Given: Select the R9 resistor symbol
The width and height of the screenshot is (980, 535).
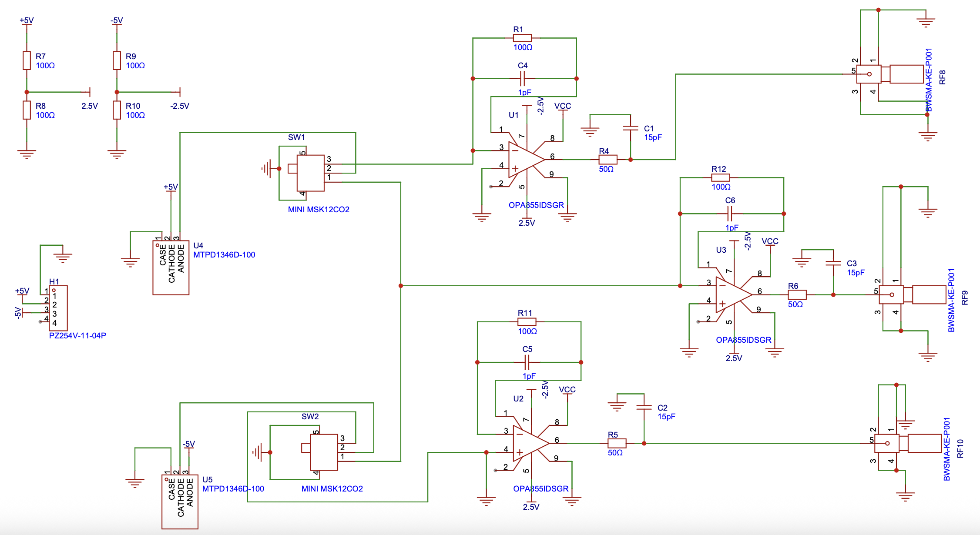Looking at the screenshot, I should pos(117,60).
